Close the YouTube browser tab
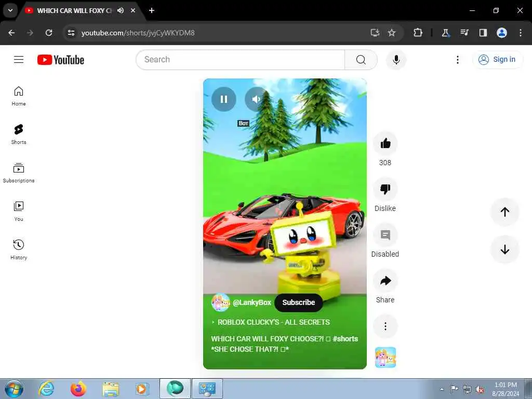 133,10
